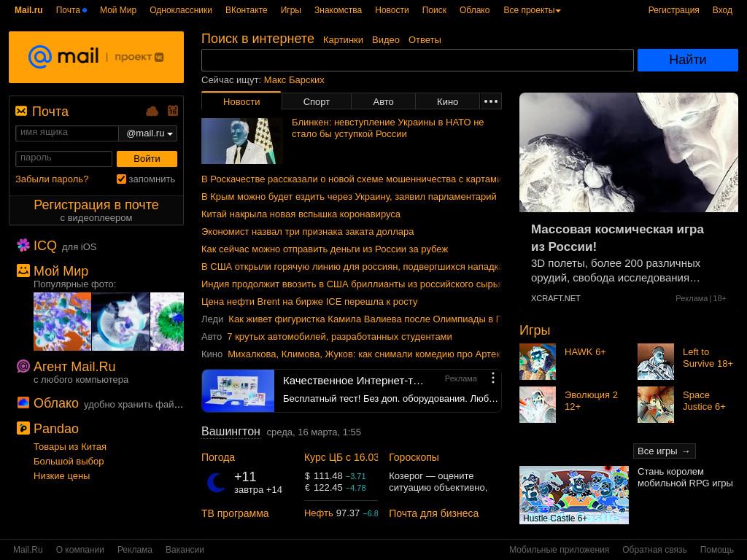This screenshot has height=560, width=747.
Task: Click the cloud icon in Почта panel
Action: (x=152, y=112)
